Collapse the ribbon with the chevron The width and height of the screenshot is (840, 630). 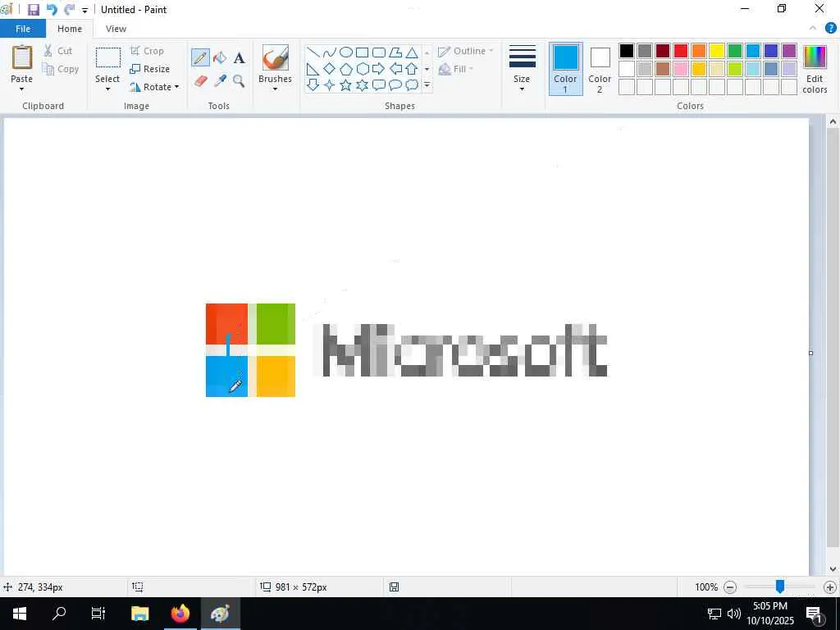click(x=813, y=29)
